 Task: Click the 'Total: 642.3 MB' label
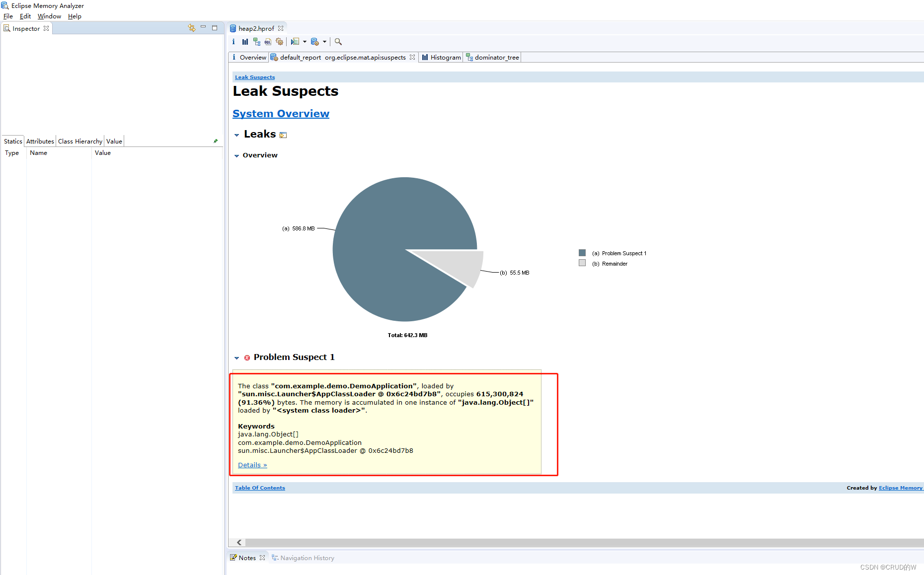point(407,336)
